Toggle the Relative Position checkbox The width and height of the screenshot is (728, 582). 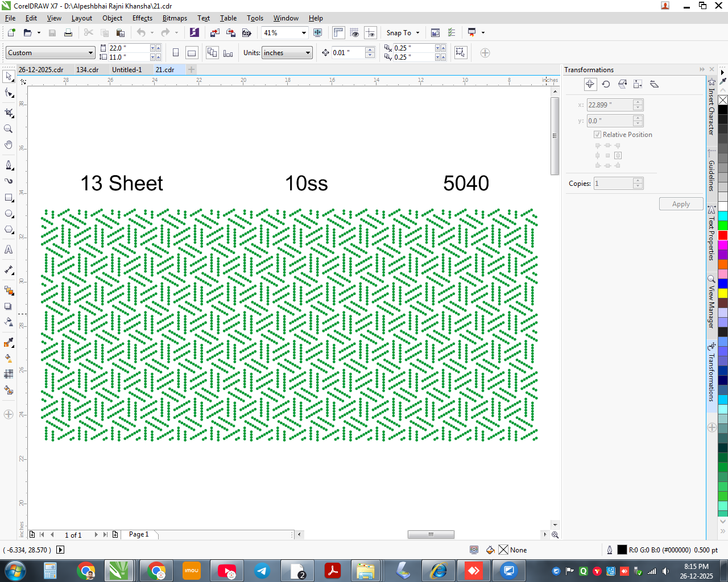pyautogui.click(x=597, y=135)
